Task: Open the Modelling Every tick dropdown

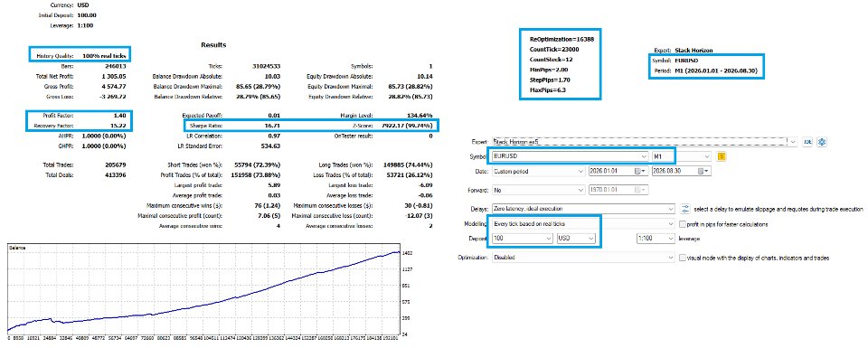Action: [x=671, y=224]
